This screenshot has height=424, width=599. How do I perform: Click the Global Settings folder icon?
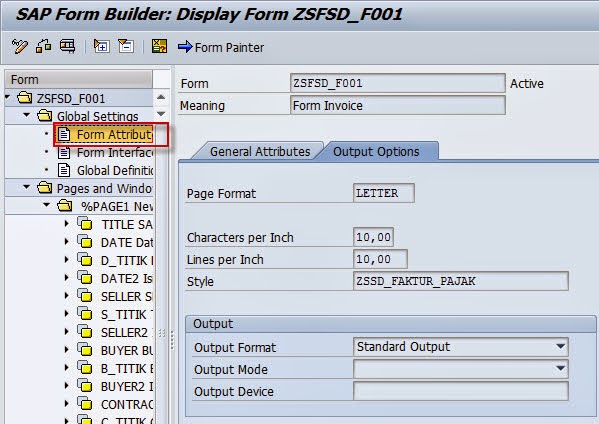[45, 115]
